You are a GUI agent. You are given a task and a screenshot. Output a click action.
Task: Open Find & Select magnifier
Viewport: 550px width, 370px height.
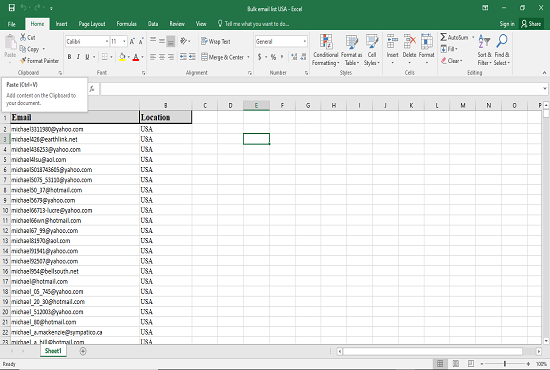[x=502, y=50]
